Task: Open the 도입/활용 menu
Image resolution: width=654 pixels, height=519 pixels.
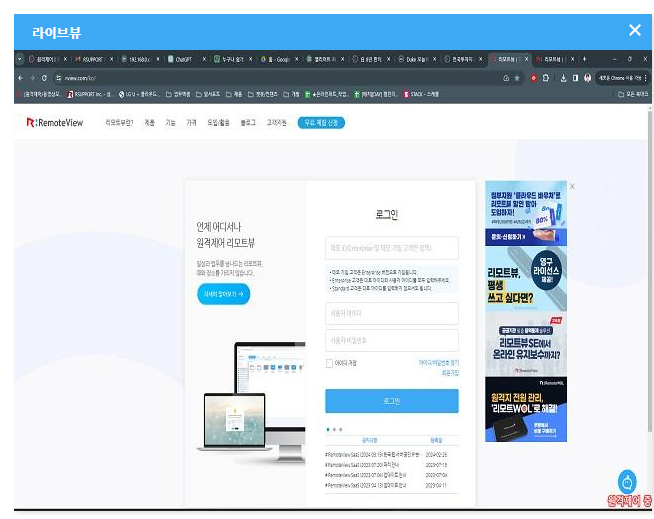Action: [218, 123]
